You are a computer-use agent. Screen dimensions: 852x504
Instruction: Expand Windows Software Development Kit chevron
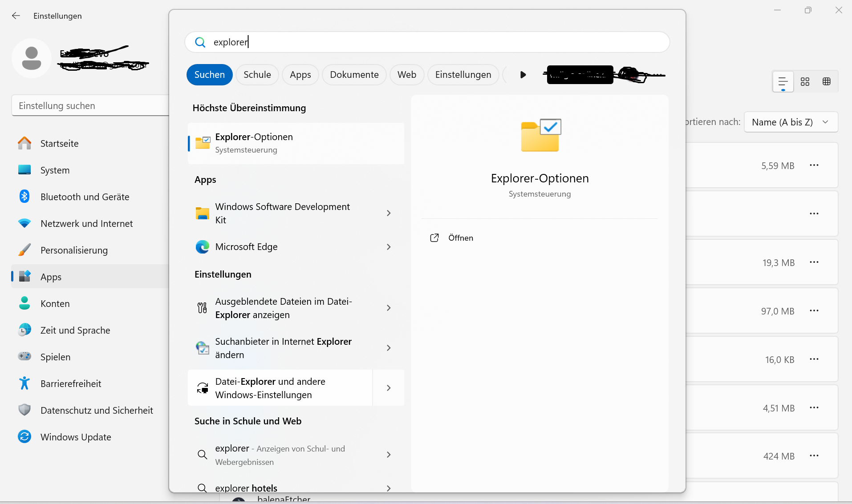389,214
